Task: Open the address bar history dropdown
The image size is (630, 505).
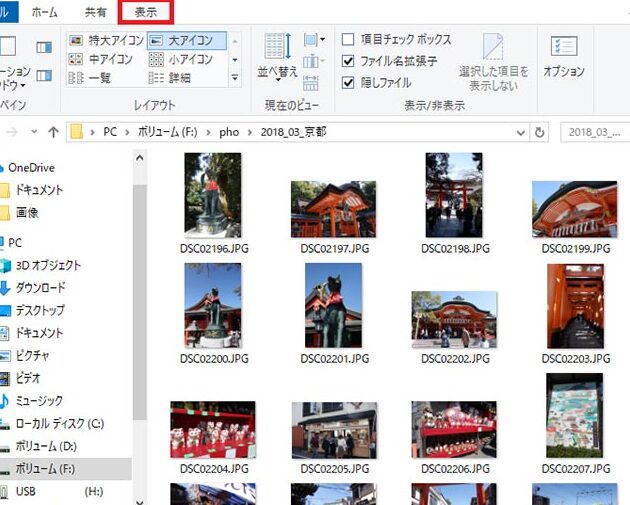Action: coord(521,132)
